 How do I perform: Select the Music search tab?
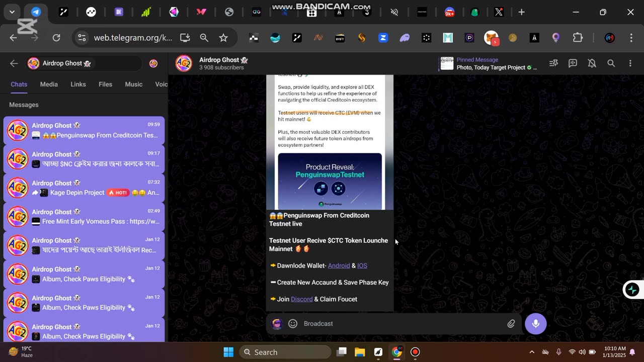click(x=133, y=84)
